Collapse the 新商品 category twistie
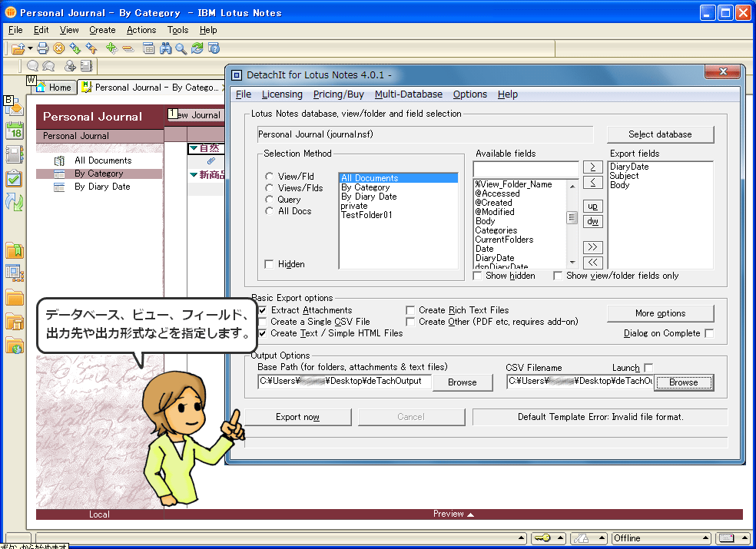 pyautogui.click(x=194, y=174)
